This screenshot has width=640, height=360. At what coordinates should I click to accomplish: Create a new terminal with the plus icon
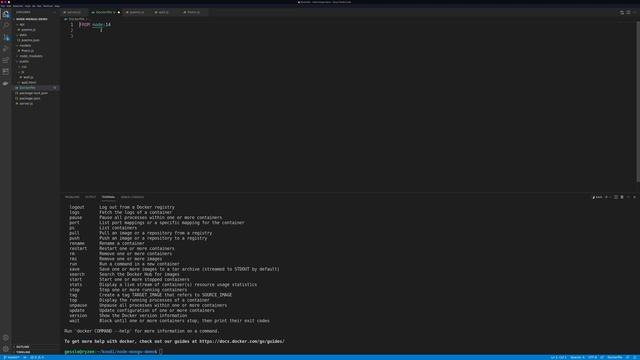coord(607,197)
